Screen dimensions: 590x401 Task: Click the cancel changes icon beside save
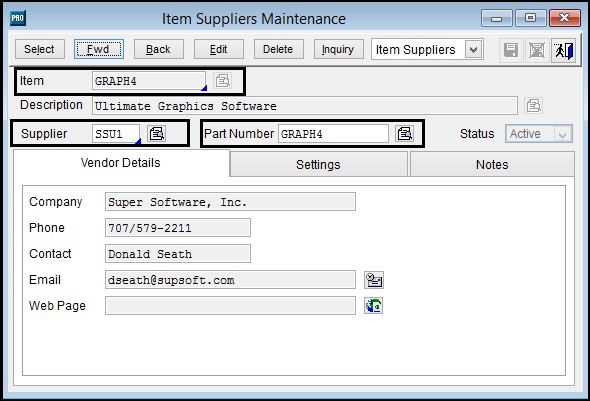(x=537, y=50)
